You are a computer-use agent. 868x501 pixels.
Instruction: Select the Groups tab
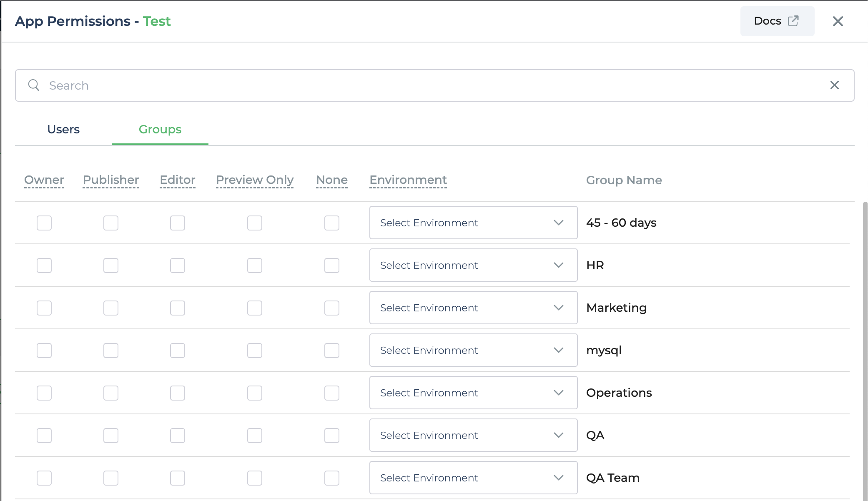tap(159, 130)
